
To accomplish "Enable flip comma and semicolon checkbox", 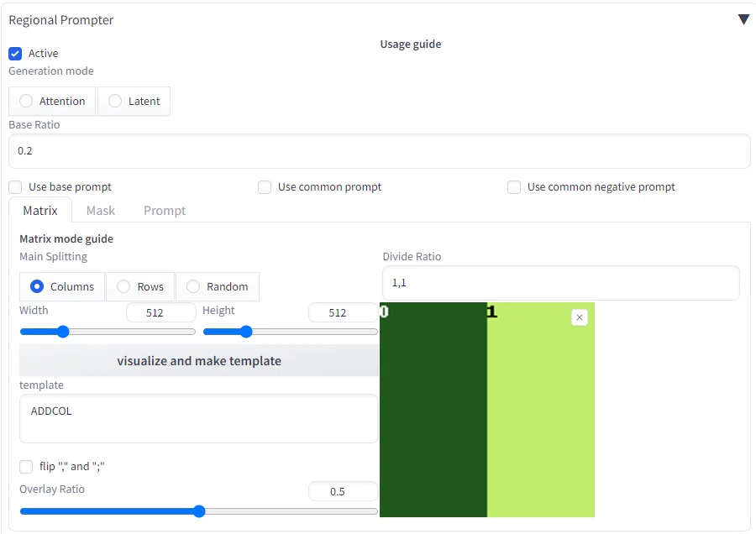I will (x=26, y=467).
